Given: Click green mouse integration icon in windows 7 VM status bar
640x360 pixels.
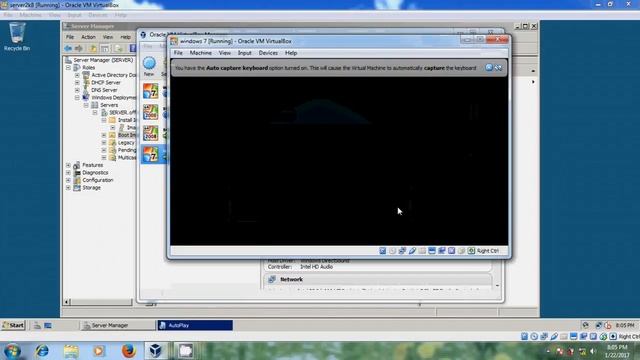Looking at the screenshot, I should click(471, 251).
